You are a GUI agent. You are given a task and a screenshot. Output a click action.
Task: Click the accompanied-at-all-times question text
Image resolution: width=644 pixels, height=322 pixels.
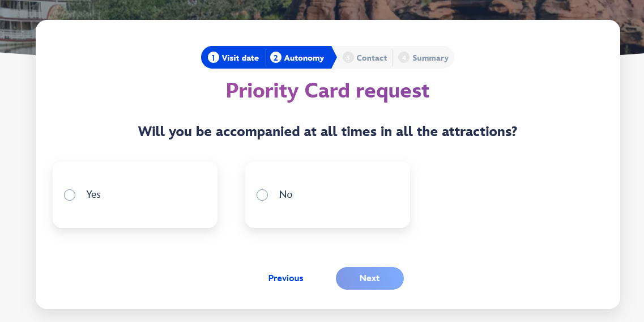click(327, 132)
